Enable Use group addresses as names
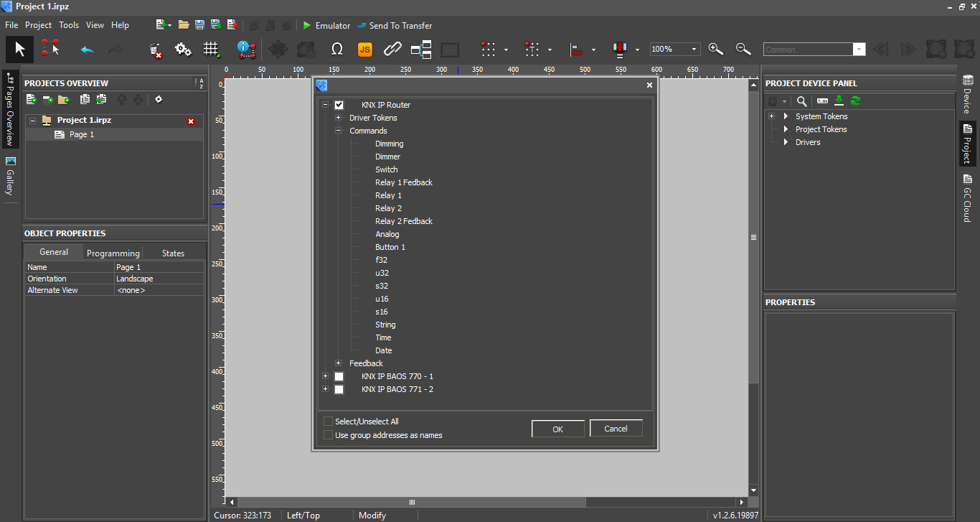Viewport: 980px width, 522px height. (x=329, y=435)
